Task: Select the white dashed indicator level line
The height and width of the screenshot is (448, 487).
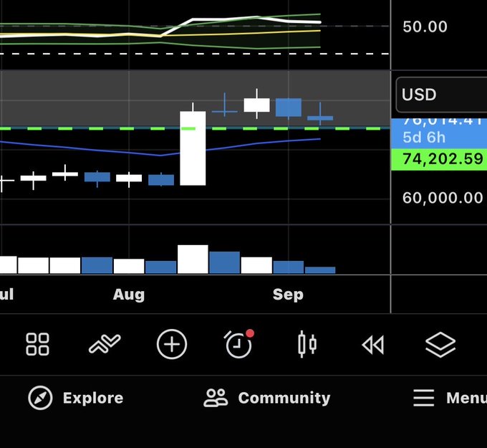Action: (x=195, y=54)
